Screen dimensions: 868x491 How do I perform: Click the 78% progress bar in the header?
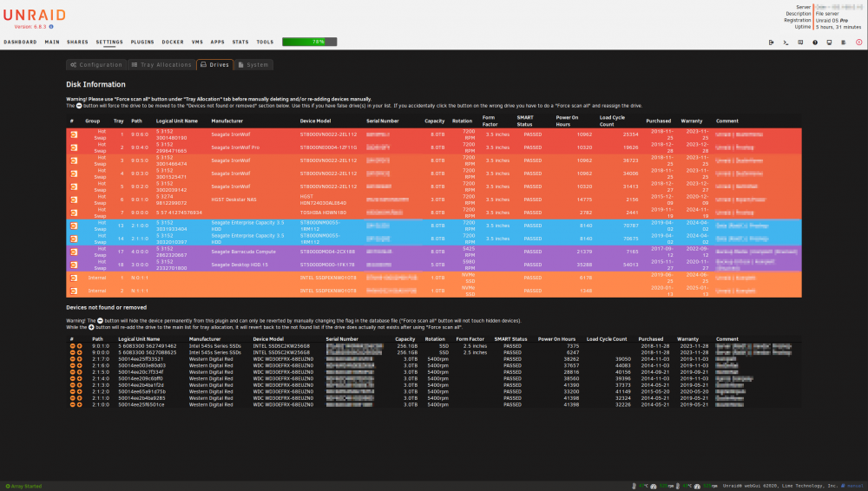coord(310,42)
